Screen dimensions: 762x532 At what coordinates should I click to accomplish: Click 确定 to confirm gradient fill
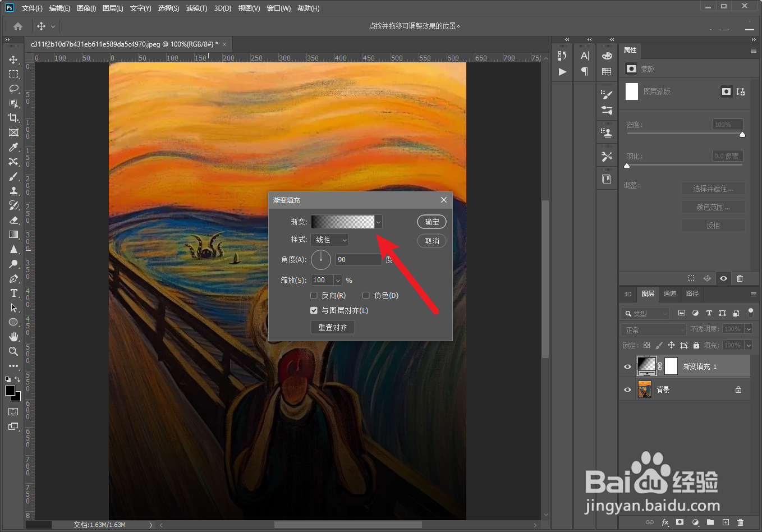point(432,222)
